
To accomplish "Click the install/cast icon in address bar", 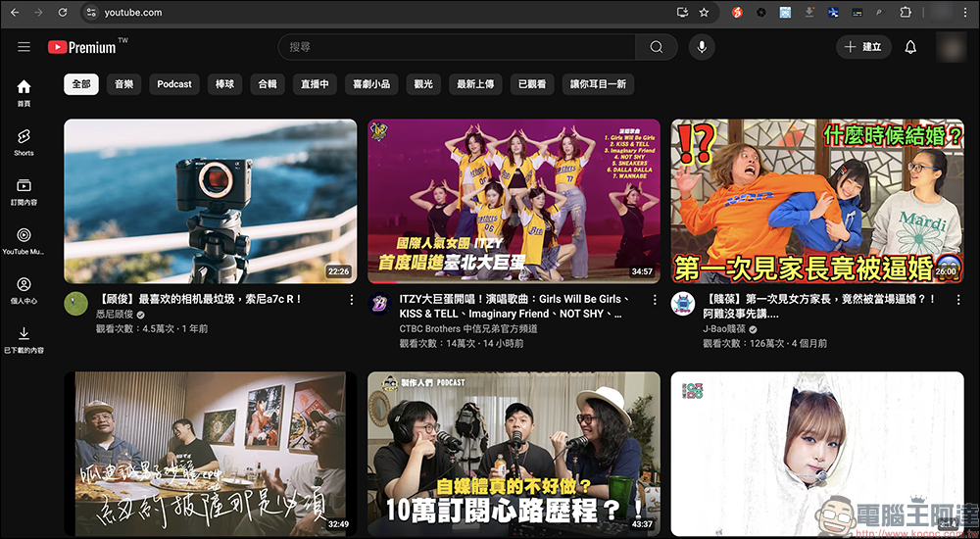I will (682, 13).
